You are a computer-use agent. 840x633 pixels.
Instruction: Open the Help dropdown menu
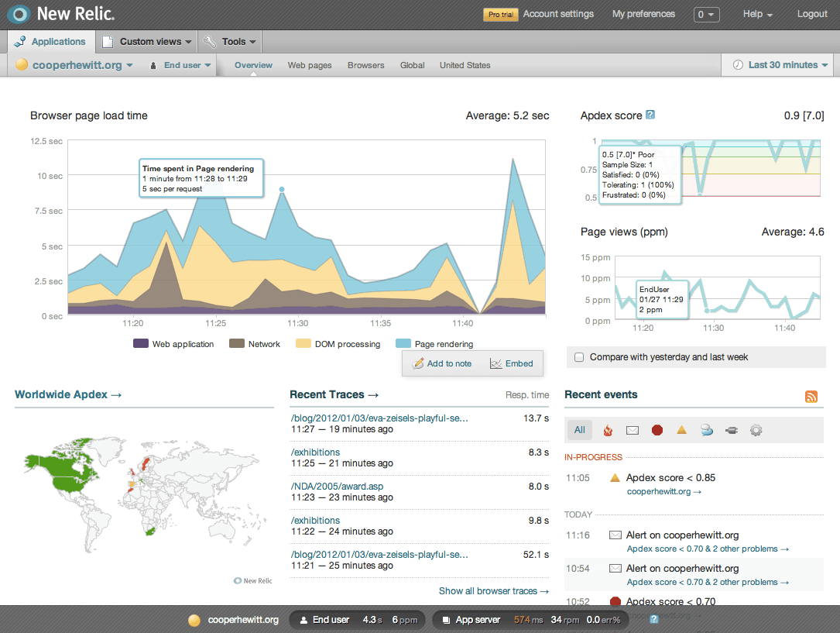click(x=757, y=14)
